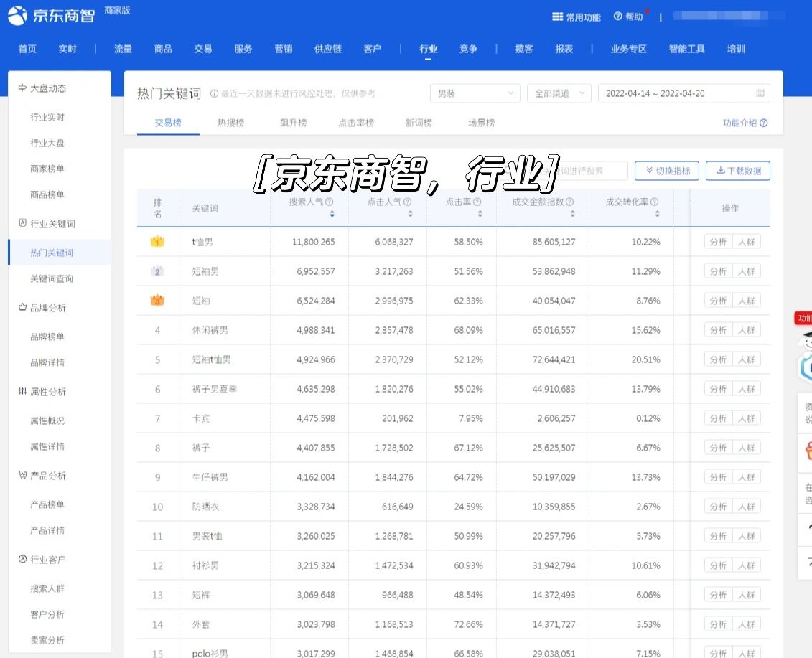Sort table by 成交金额指数 arrows
This screenshot has width=812, height=658.
pyautogui.click(x=573, y=214)
